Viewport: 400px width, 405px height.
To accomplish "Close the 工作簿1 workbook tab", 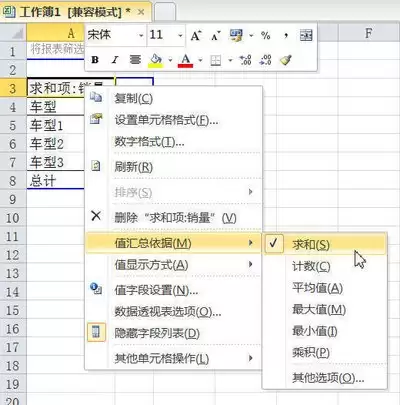I will [x=141, y=12].
